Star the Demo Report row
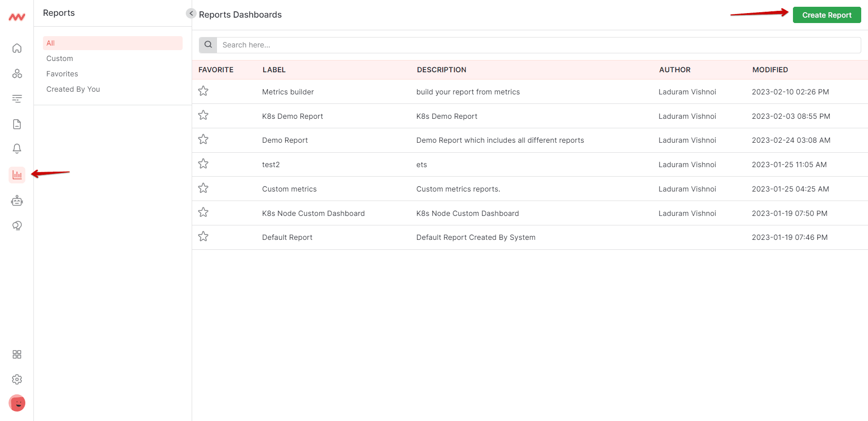 pos(203,139)
